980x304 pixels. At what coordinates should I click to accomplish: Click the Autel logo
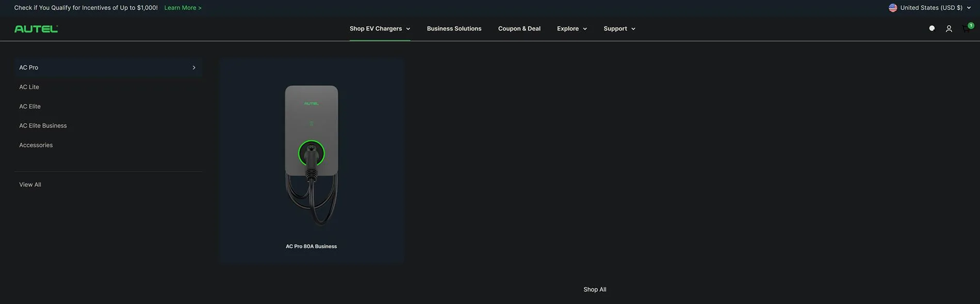(x=36, y=29)
